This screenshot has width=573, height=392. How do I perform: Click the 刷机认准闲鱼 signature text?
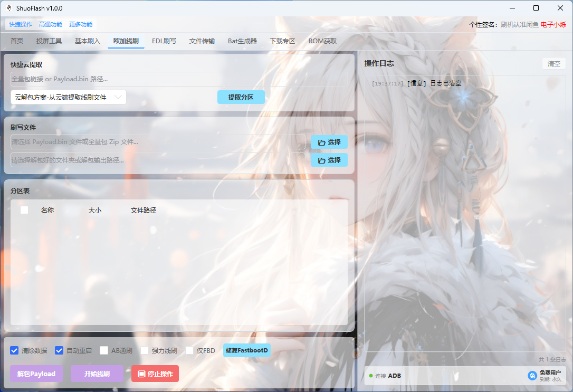(x=520, y=24)
